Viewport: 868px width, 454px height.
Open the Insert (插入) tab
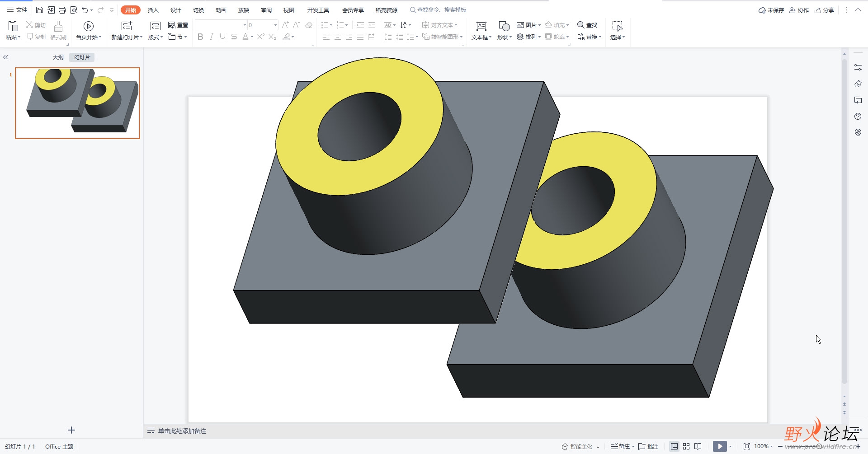(x=153, y=10)
